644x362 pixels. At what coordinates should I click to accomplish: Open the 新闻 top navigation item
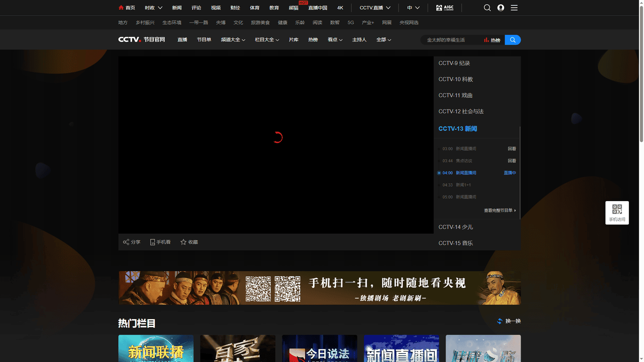pos(177,8)
